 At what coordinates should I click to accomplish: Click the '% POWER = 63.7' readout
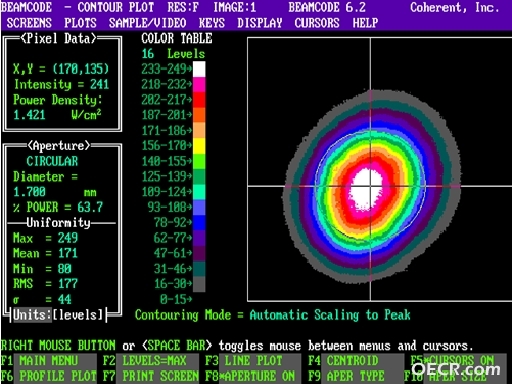58,207
